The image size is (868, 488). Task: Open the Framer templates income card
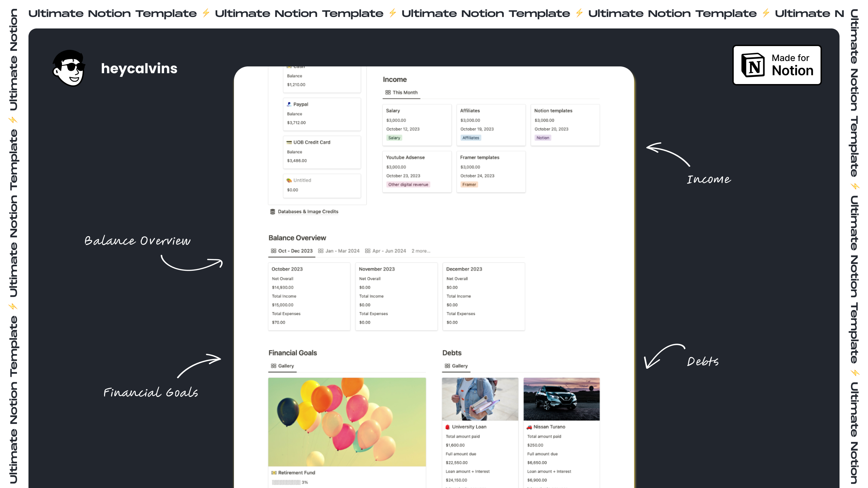491,171
